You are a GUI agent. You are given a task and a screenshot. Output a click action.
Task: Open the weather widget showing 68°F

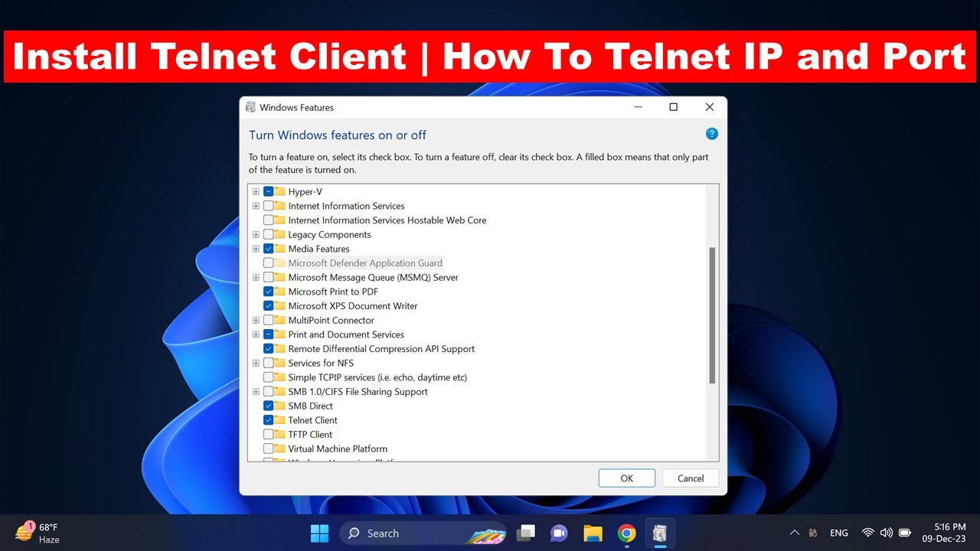point(37,533)
